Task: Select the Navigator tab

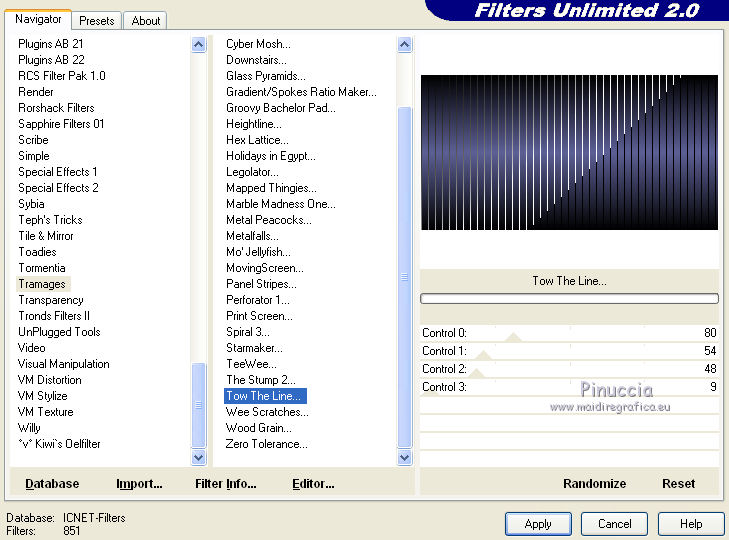Action: [38, 19]
